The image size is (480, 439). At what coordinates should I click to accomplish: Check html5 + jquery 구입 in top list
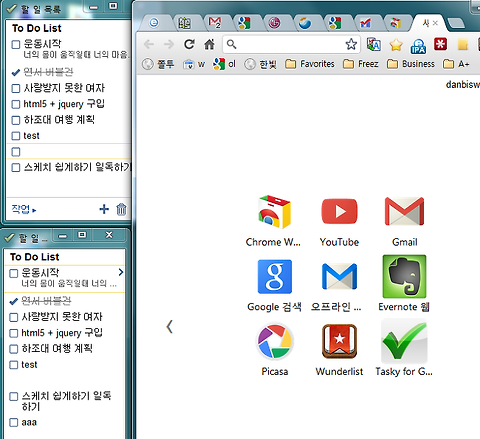pos(16,104)
